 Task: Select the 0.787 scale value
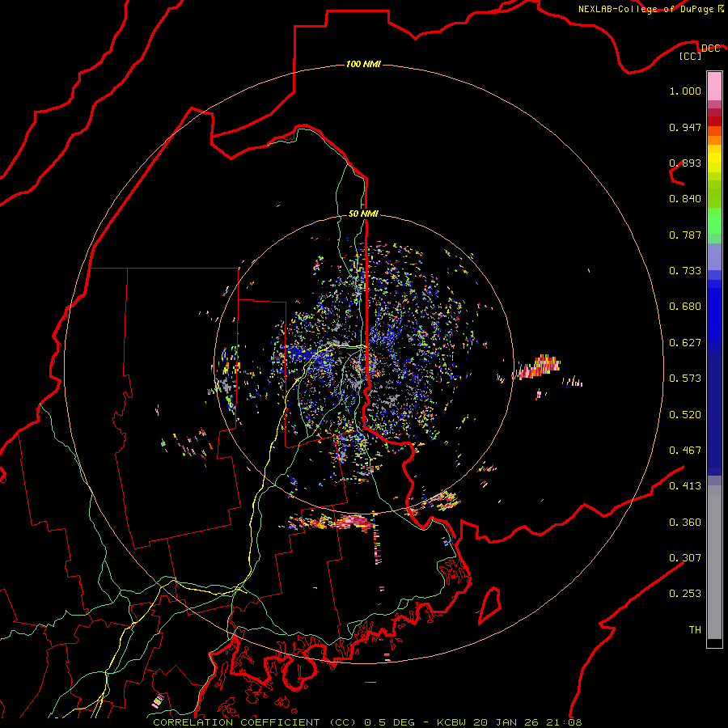click(685, 235)
